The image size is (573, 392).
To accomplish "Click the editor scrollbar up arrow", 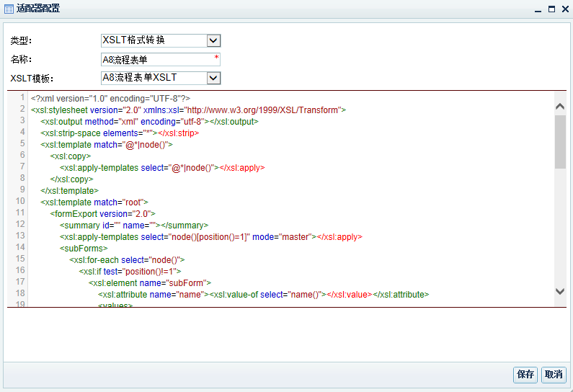I will point(560,106).
